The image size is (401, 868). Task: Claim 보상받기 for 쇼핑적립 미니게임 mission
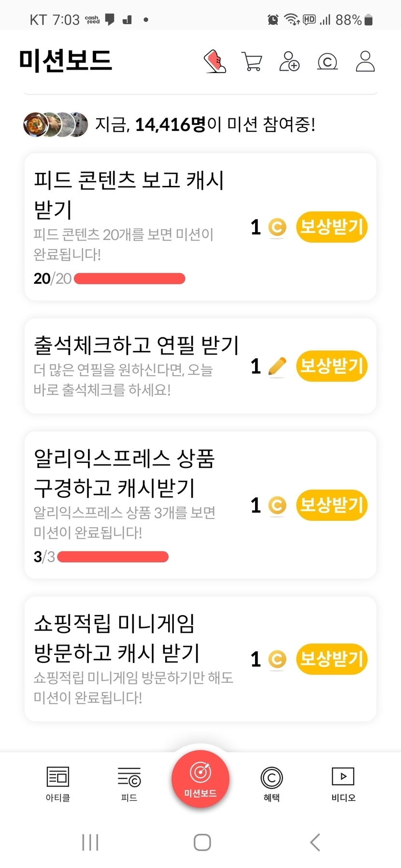[331, 659]
